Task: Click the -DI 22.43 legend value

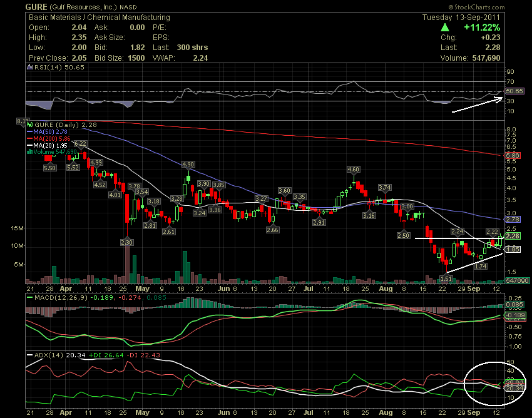Action: click(143, 355)
